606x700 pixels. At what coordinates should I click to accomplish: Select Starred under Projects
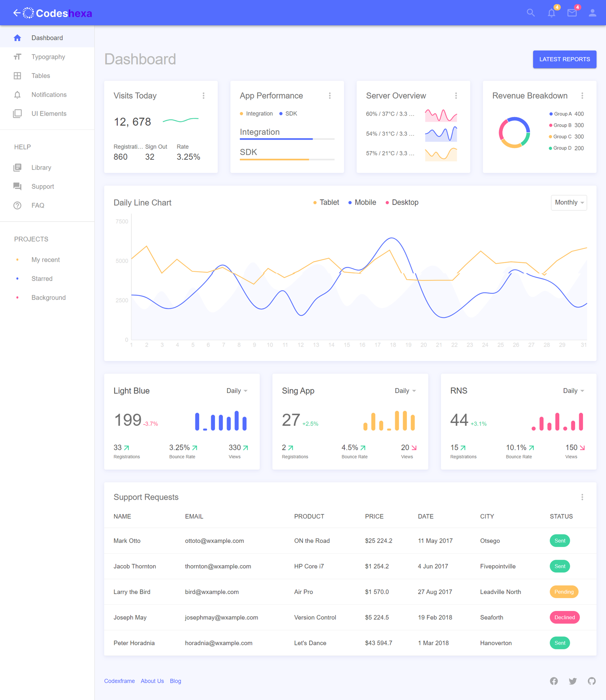[42, 278]
